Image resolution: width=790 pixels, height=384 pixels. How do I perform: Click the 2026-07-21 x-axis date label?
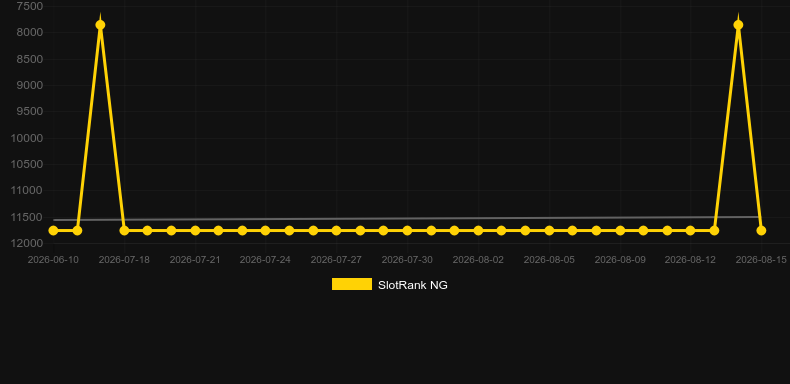pyautogui.click(x=195, y=260)
